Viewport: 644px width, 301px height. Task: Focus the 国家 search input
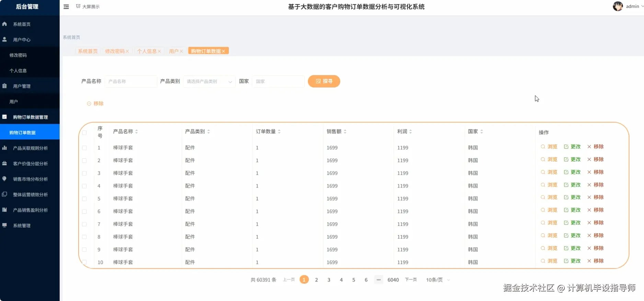click(278, 81)
